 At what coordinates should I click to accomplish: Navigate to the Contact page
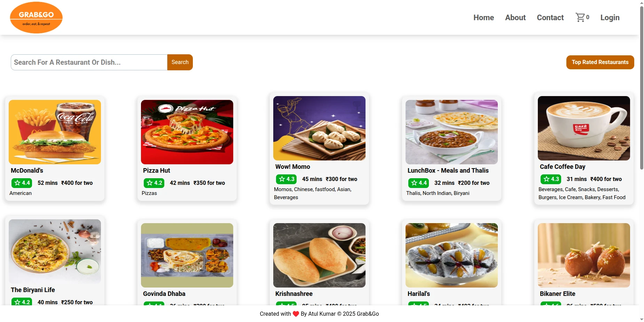click(550, 17)
